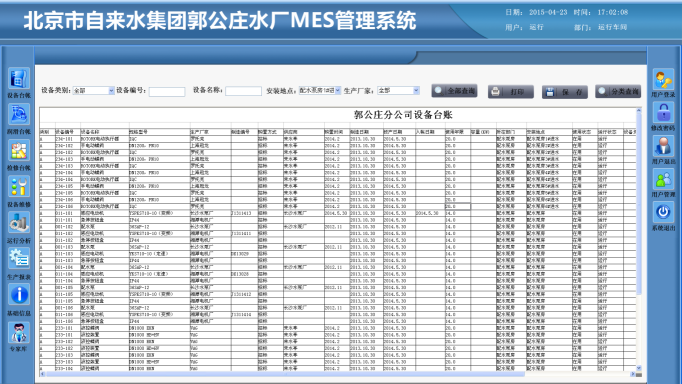682x384 pixels.
Task: Click the 用户管理 user management icon
Action: (663, 180)
